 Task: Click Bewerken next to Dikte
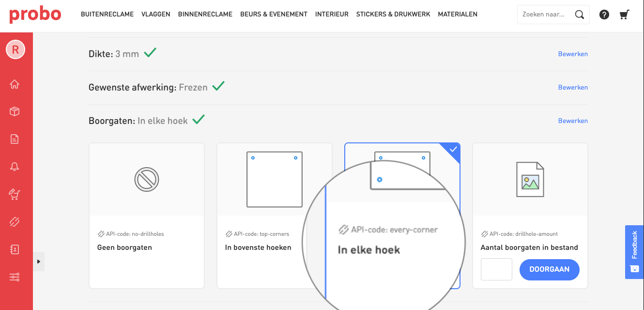573,54
